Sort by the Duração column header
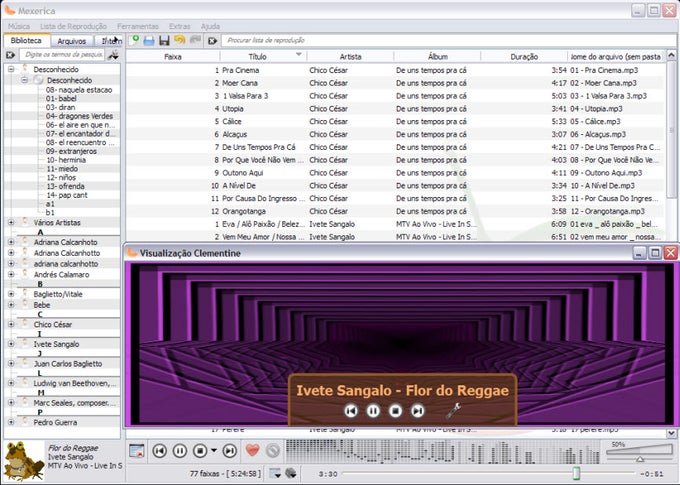680x485 pixels. pyautogui.click(x=524, y=56)
